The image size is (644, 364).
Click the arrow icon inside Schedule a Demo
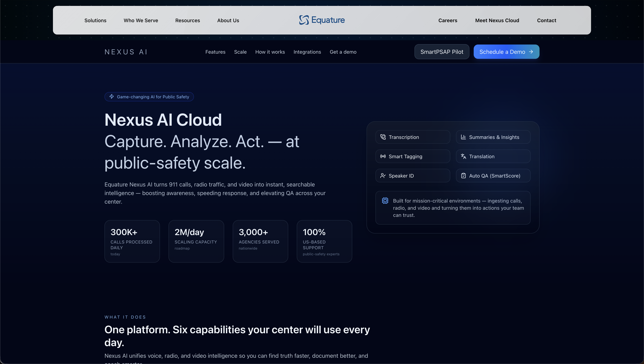tap(531, 52)
